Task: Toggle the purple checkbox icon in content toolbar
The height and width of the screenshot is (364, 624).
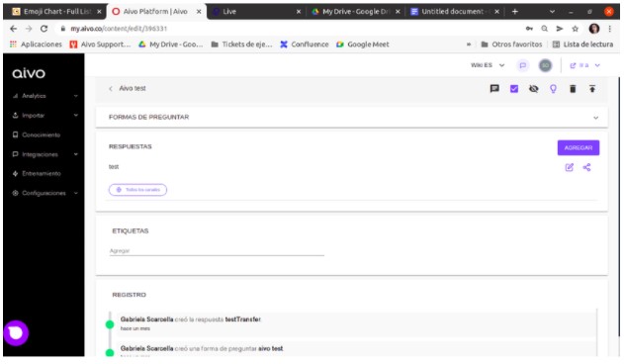Action: 514,88
